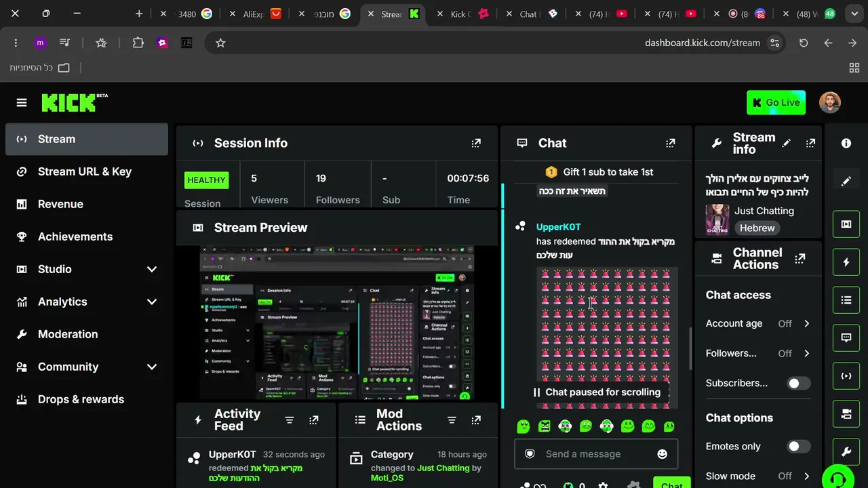Click the Hebrew language tag
Screen dimensions: 868x488
tap(757, 228)
